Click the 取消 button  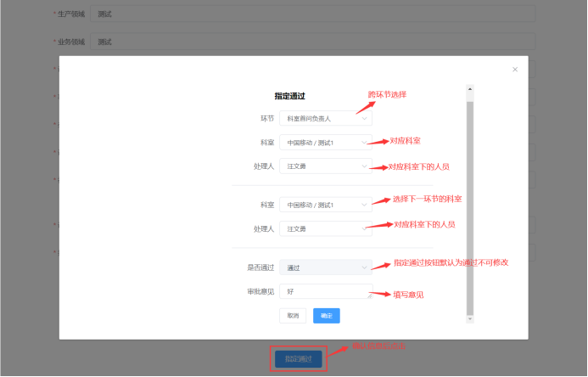[293, 316]
